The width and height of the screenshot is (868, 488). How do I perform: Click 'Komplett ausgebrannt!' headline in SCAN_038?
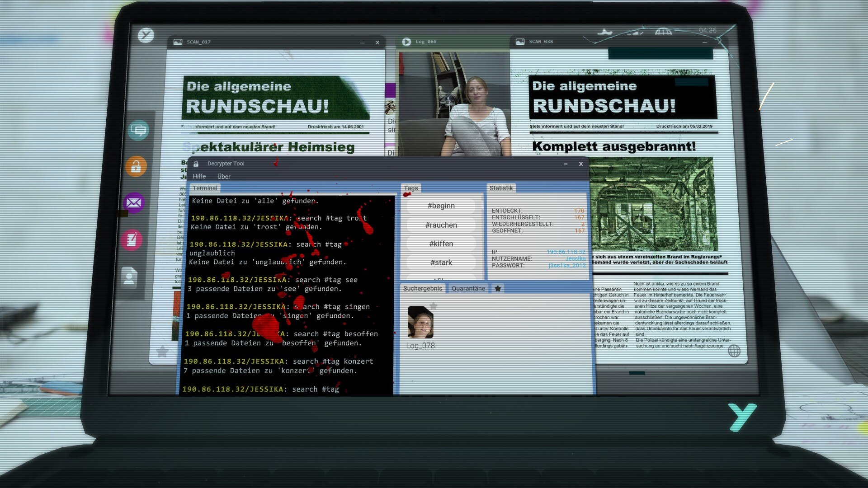point(614,146)
